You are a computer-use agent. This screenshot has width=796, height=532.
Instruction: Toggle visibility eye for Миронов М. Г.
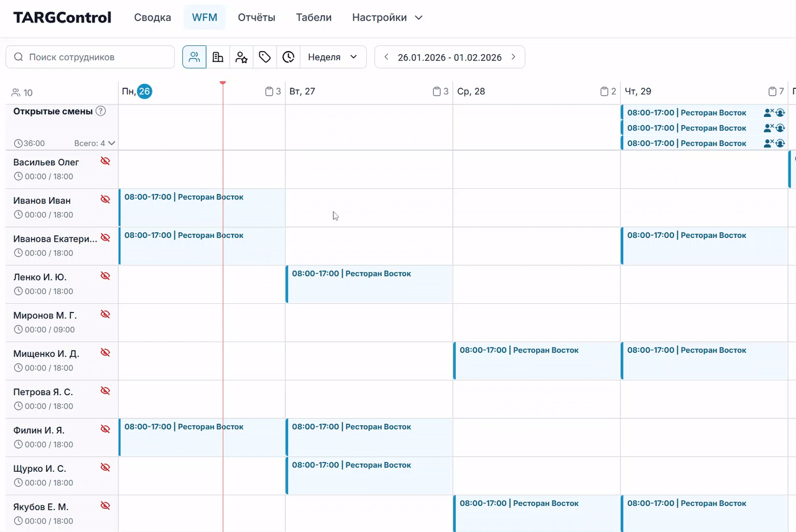click(x=105, y=314)
